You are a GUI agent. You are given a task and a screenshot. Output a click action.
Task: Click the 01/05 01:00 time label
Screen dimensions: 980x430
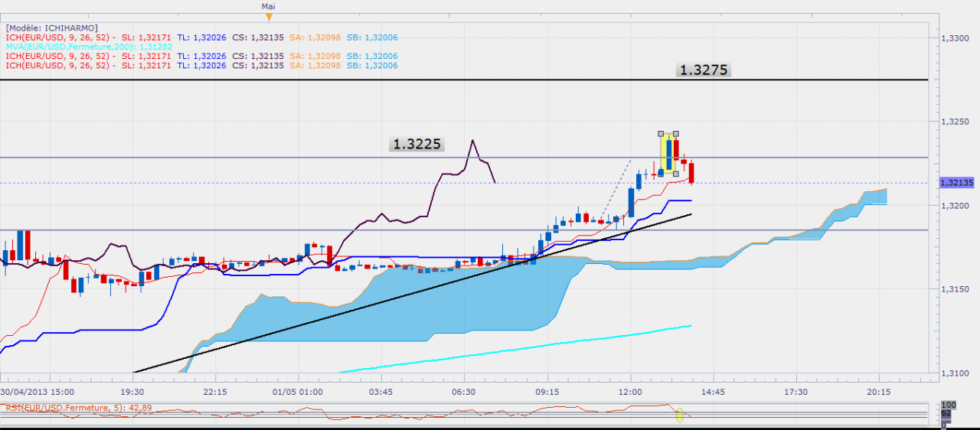297,391
